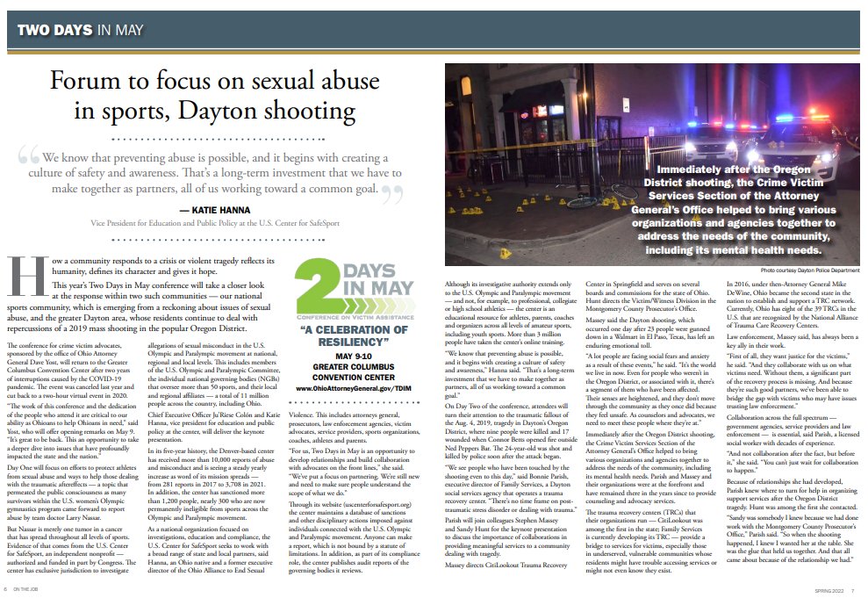
Task: Click the paragraph starting "On Day Two of the conference"
Action: pos(511,431)
